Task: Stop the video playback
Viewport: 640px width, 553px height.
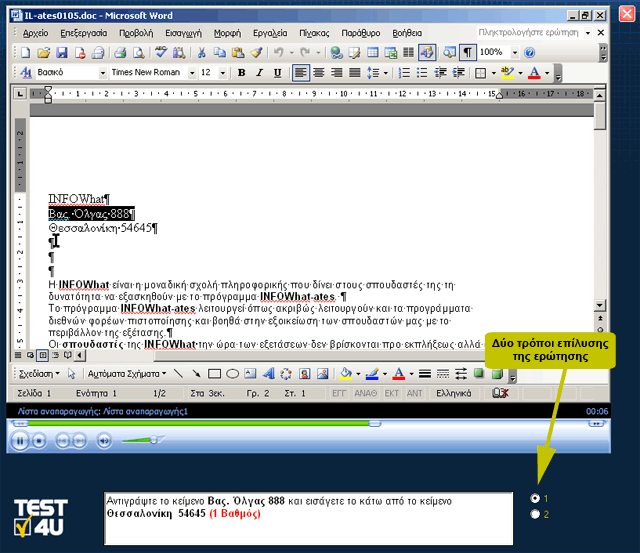Action: (x=39, y=441)
